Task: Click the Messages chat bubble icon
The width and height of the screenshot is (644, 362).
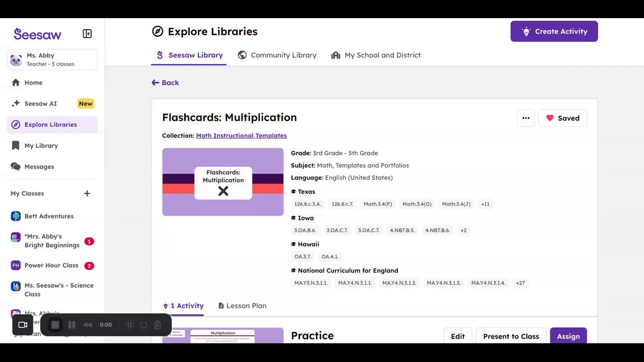Action: pyautogui.click(x=16, y=167)
